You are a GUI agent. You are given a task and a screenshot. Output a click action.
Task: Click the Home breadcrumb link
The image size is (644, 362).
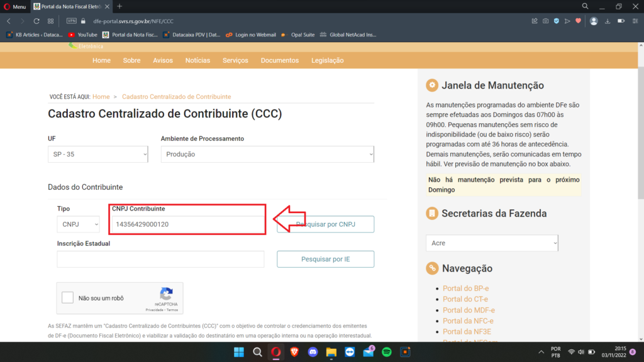point(101,97)
